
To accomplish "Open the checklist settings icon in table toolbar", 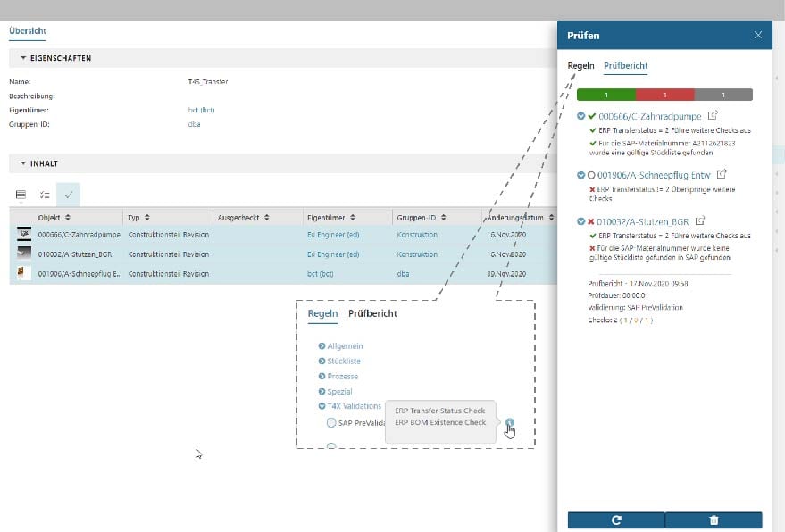I will (44, 193).
